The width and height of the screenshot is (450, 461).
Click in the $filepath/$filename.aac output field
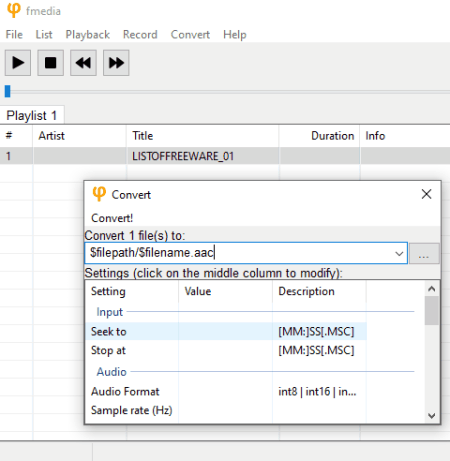pos(240,253)
